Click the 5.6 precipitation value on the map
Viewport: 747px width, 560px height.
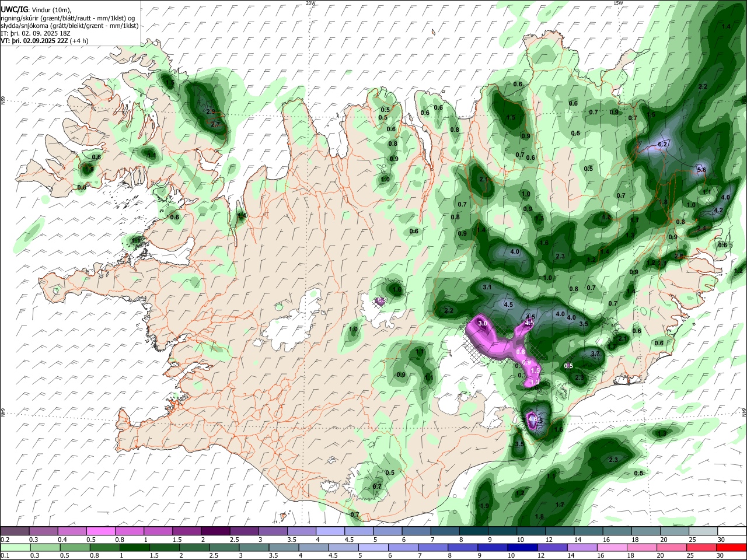(701, 170)
